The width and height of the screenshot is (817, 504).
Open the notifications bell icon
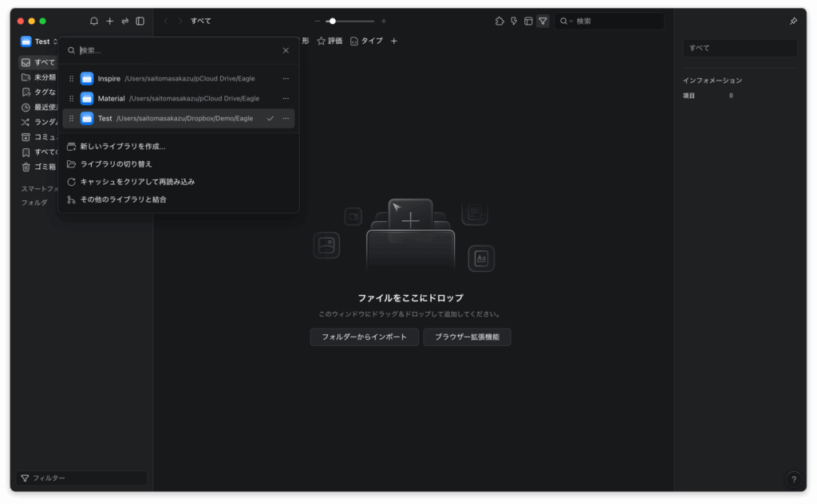pos(94,21)
